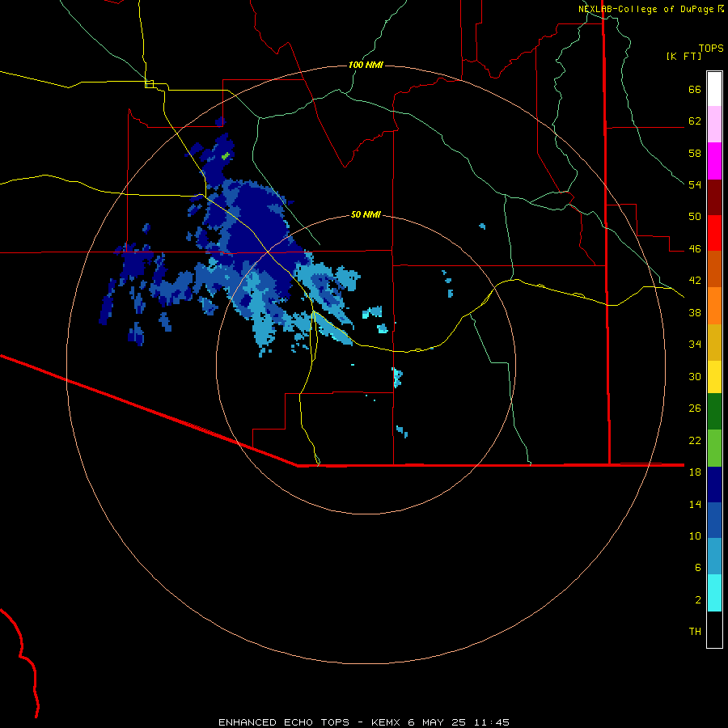
Task: Select the light green legend swatch
Action: click(714, 448)
